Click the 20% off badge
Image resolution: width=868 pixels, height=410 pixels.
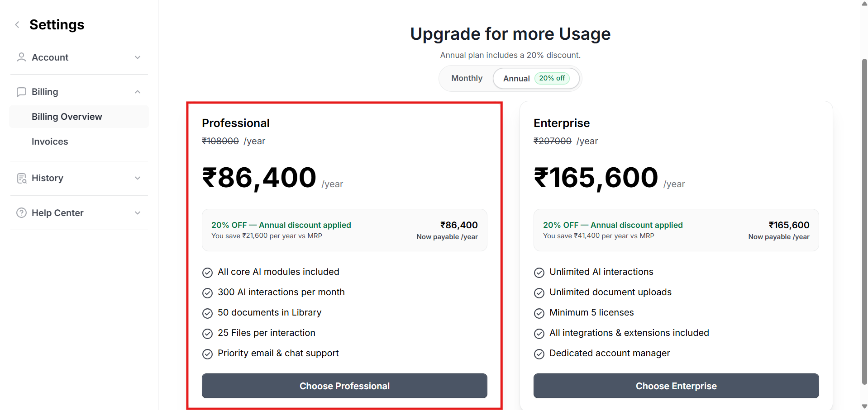pos(552,78)
